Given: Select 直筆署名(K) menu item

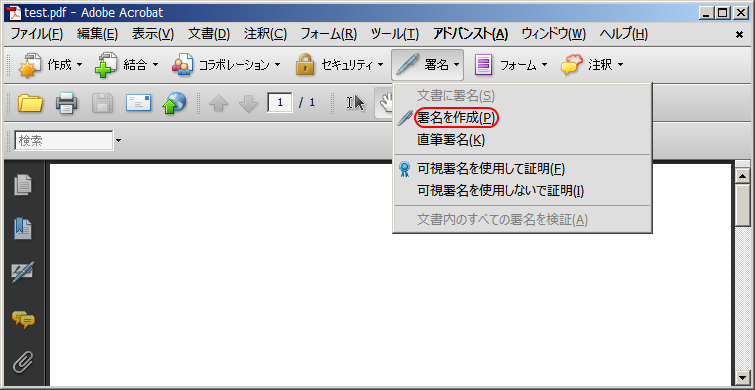Looking at the screenshot, I should pos(451,140).
